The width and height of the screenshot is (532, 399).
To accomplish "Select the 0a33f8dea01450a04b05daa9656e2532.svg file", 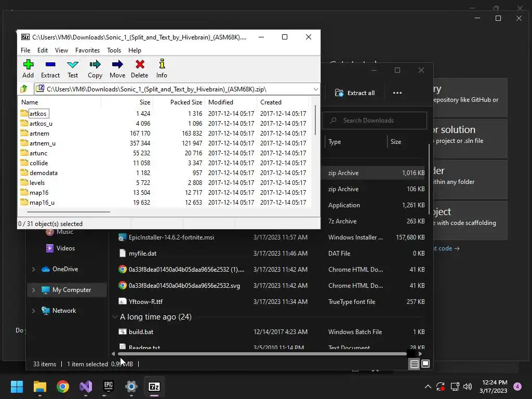I will click(179, 286).
